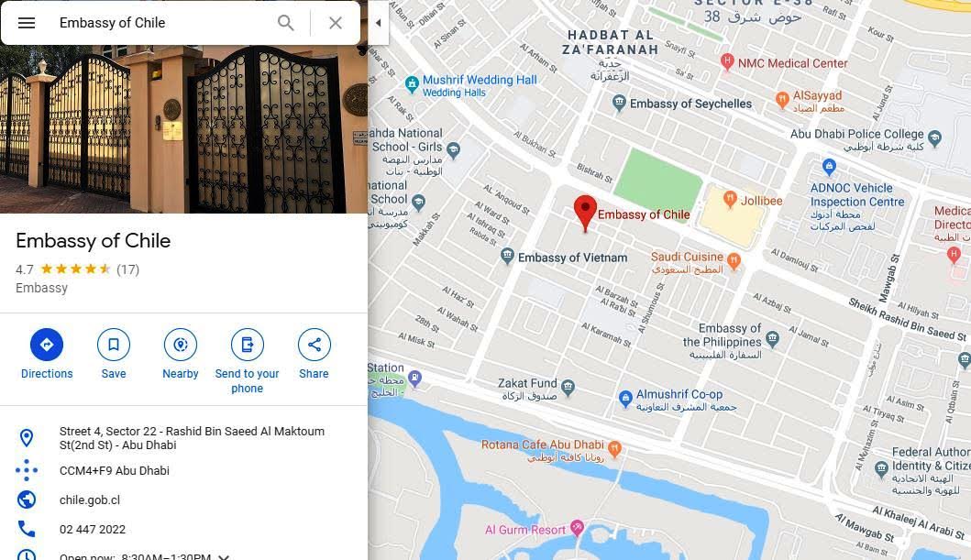Open the chile.gob.cl website link
Image resolution: width=971 pixels, height=560 pixels.
pos(90,500)
